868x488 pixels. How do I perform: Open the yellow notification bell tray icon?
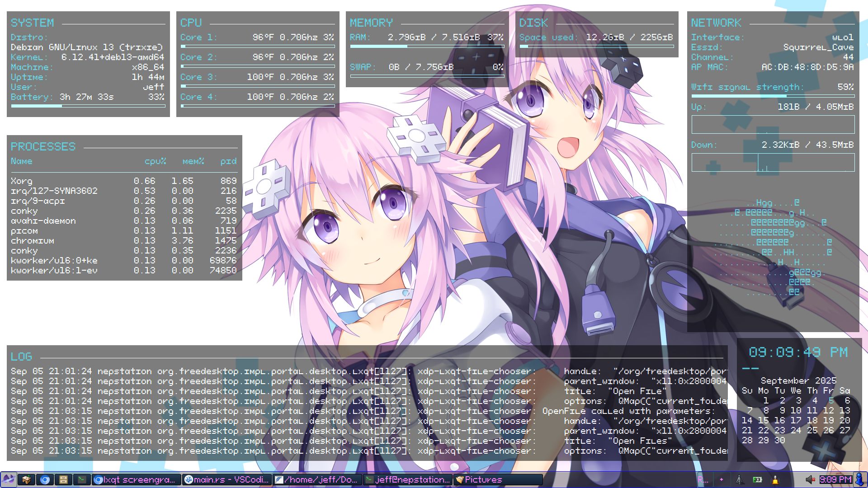click(x=775, y=479)
